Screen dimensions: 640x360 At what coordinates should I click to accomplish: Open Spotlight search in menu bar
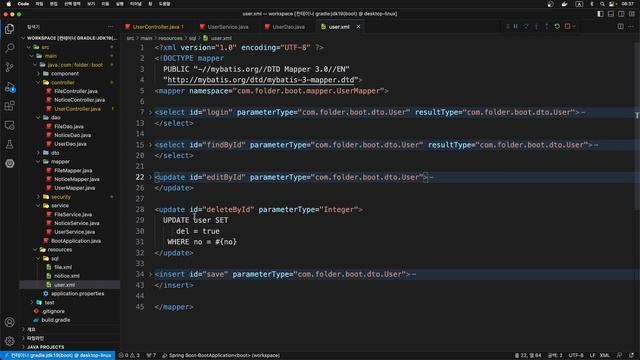(x=602, y=4)
